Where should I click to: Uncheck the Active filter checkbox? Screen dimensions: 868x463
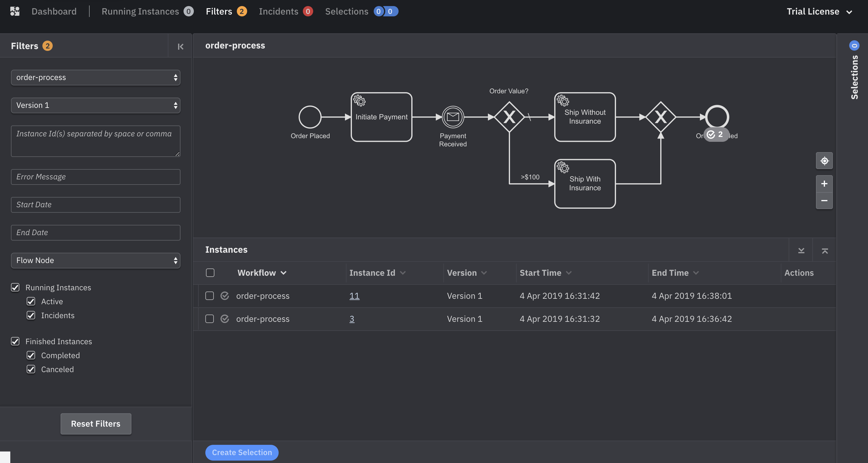pos(31,301)
